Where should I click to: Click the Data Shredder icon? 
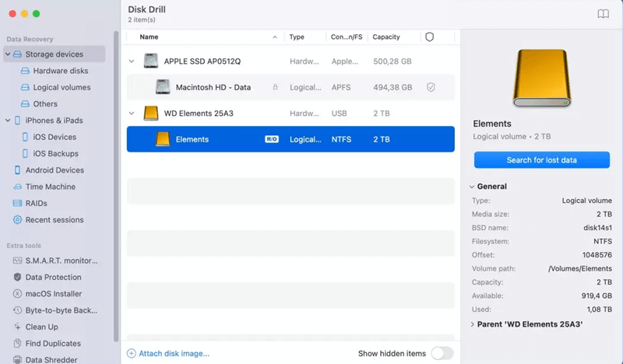[17, 359]
